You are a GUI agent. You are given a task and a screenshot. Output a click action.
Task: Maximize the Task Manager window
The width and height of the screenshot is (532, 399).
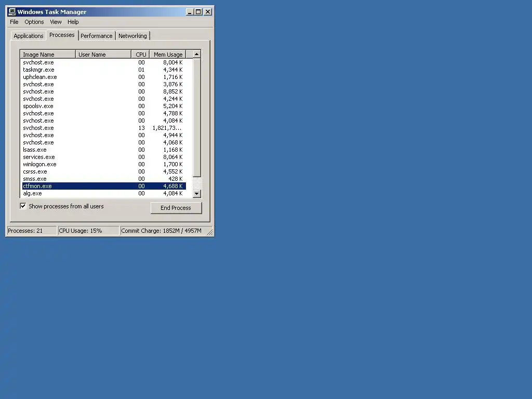click(x=198, y=12)
